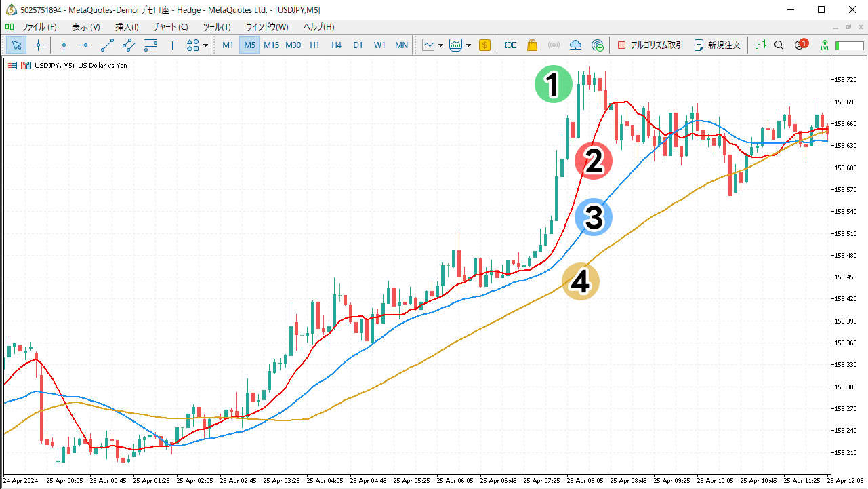Image resolution: width=868 pixels, height=489 pixels.
Task: Click the signal subscription icon with plus
Action: (x=597, y=45)
